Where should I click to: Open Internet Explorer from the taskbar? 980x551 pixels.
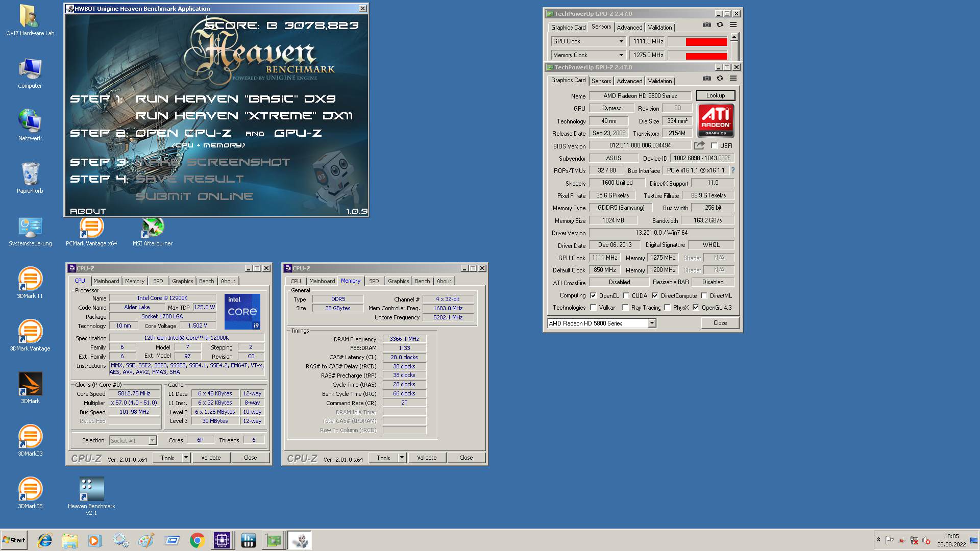click(x=45, y=540)
